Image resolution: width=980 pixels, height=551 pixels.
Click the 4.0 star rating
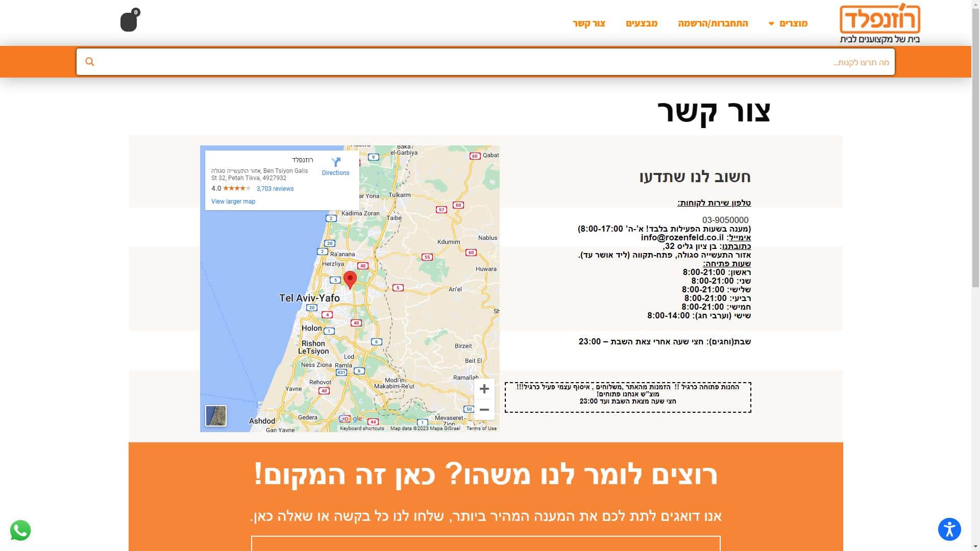(231, 189)
